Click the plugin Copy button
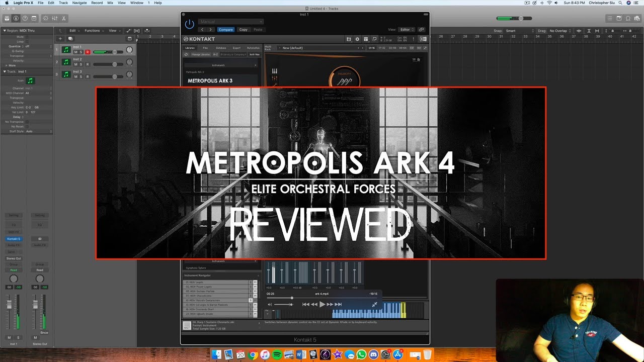The image size is (644, 362). pyautogui.click(x=244, y=30)
